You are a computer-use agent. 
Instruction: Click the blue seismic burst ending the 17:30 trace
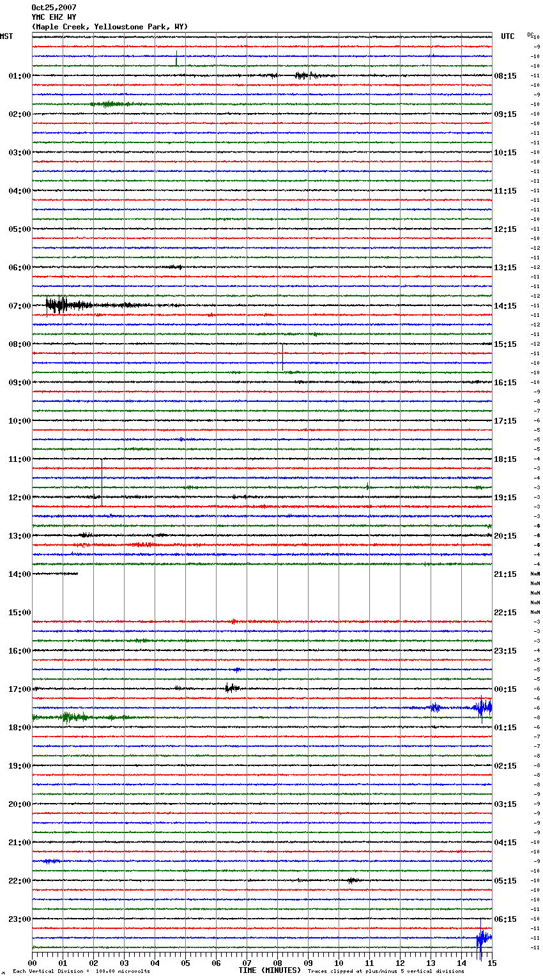483,707
